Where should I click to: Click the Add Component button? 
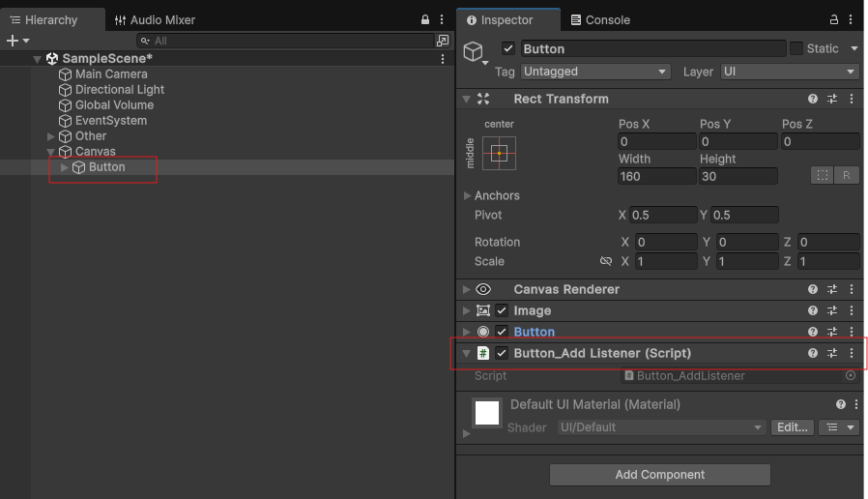(660, 475)
